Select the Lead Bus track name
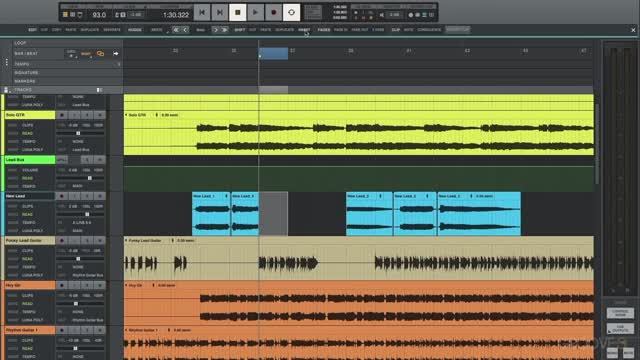 coord(29,160)
